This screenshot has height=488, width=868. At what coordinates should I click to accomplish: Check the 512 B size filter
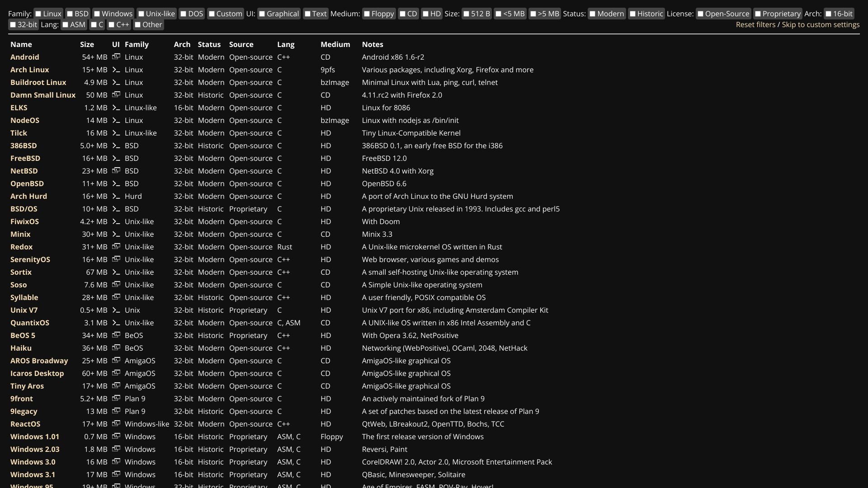pos(466,14)
